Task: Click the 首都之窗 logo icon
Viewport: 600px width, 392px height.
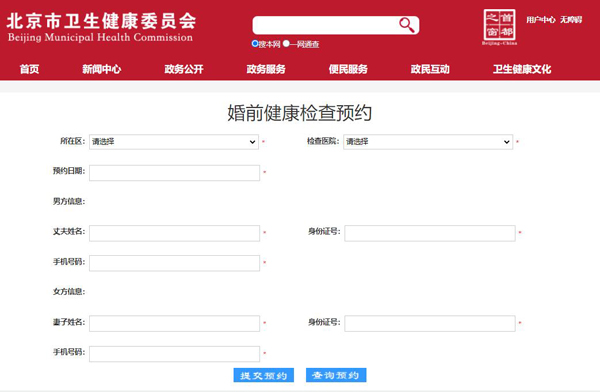Action: point(499,27)
